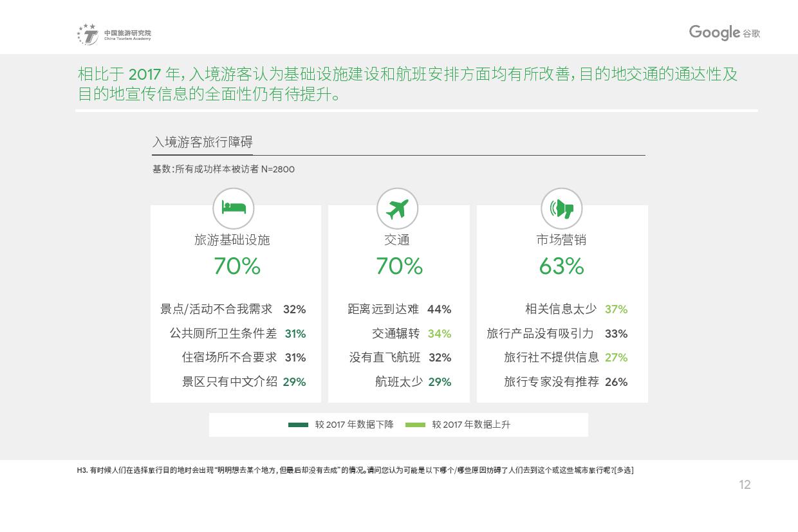Select the 距离远到达难 44% row
Image resolution: width=798 pixels, height=532 pixels.
click(399, 309)
